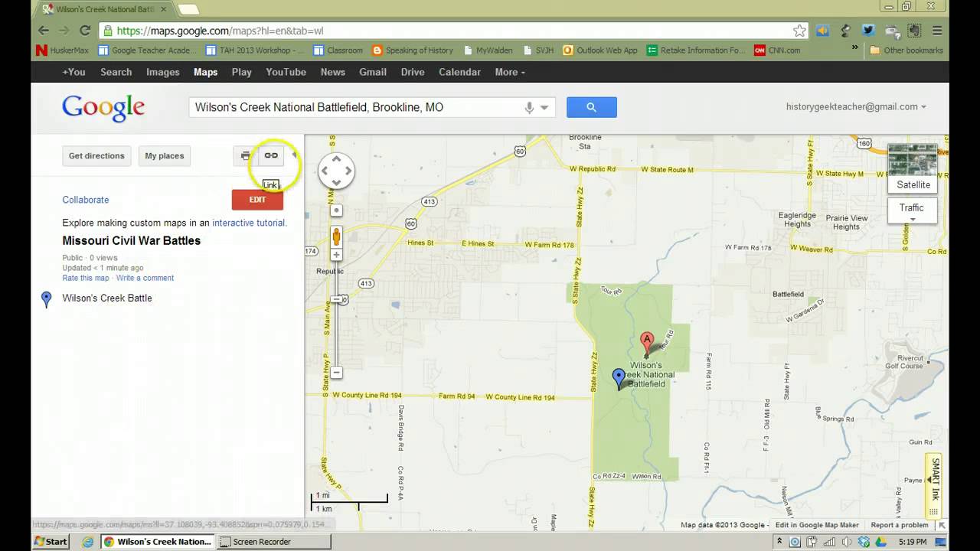Click the microphone voice search icon
The height and width of the screenshot is (551, 980).
[529, 108]
